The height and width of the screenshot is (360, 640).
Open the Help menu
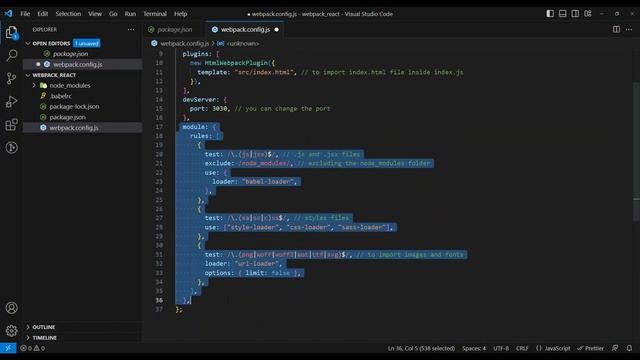[180, 13]
